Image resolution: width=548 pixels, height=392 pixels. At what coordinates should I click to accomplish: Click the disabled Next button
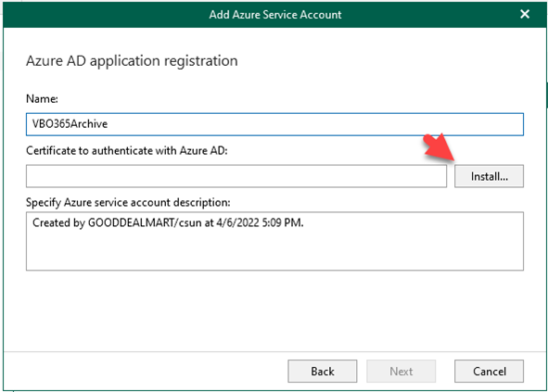pyautogui.click(x=401, y=371)
